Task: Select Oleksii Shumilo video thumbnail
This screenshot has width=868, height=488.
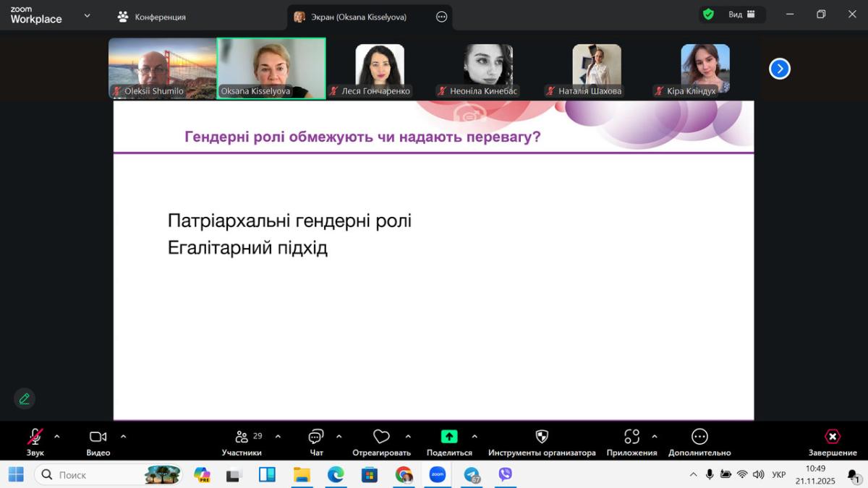Action: point(163,68)
